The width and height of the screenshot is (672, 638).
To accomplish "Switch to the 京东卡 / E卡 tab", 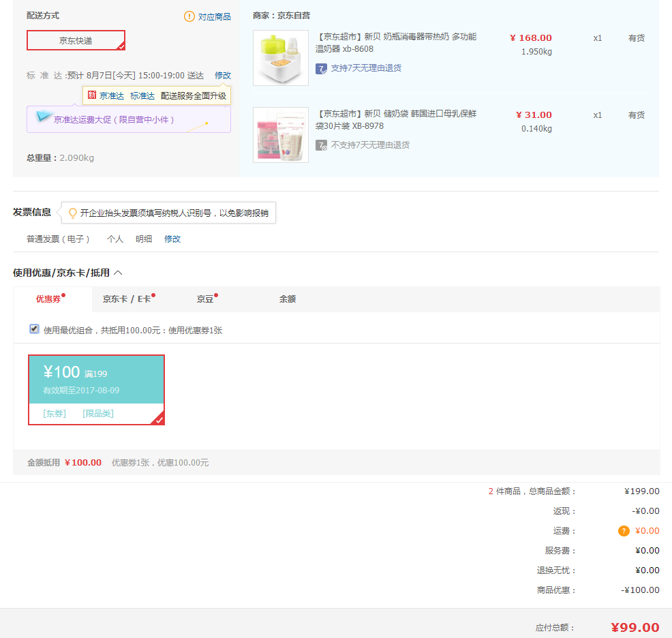I will click(x=127, y=299).
